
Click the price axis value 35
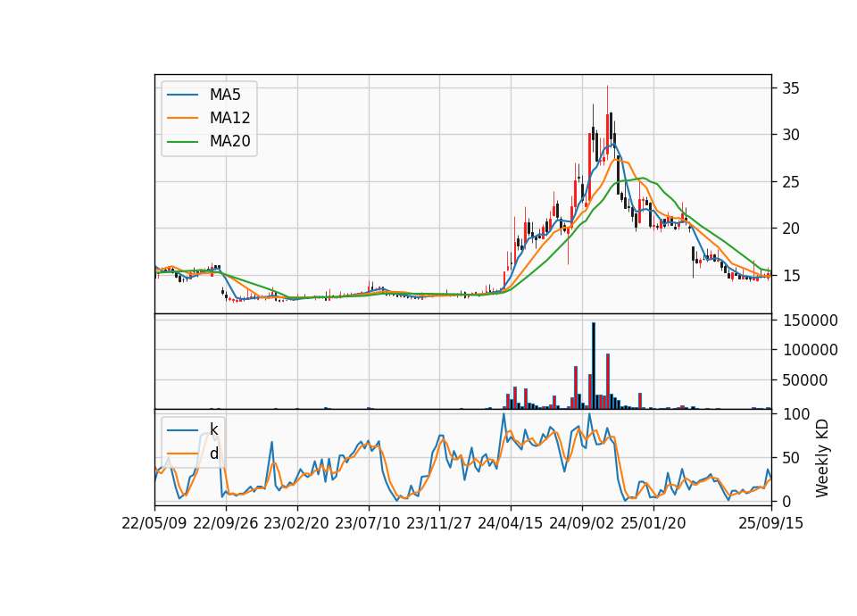791,88
